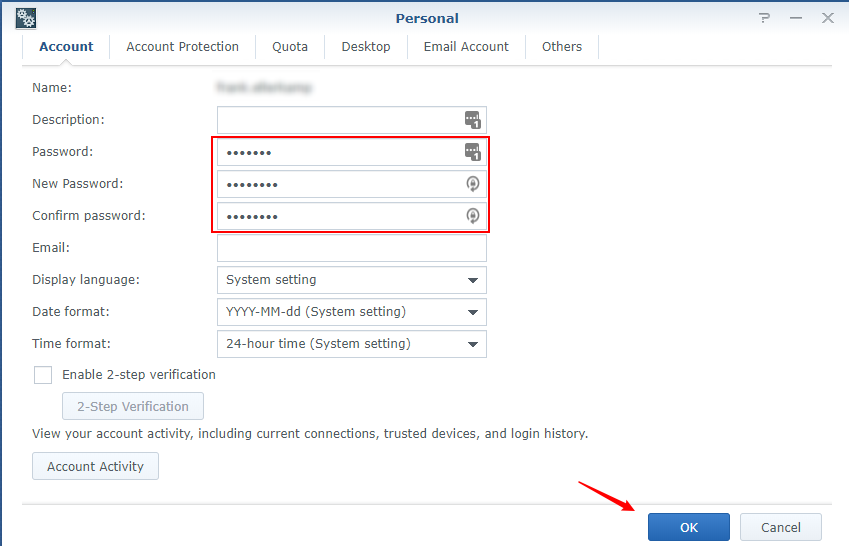This screenshot has height=546, width=849.
Task: Enable 2-step verification checkbox
Action: tap(43, 375)
